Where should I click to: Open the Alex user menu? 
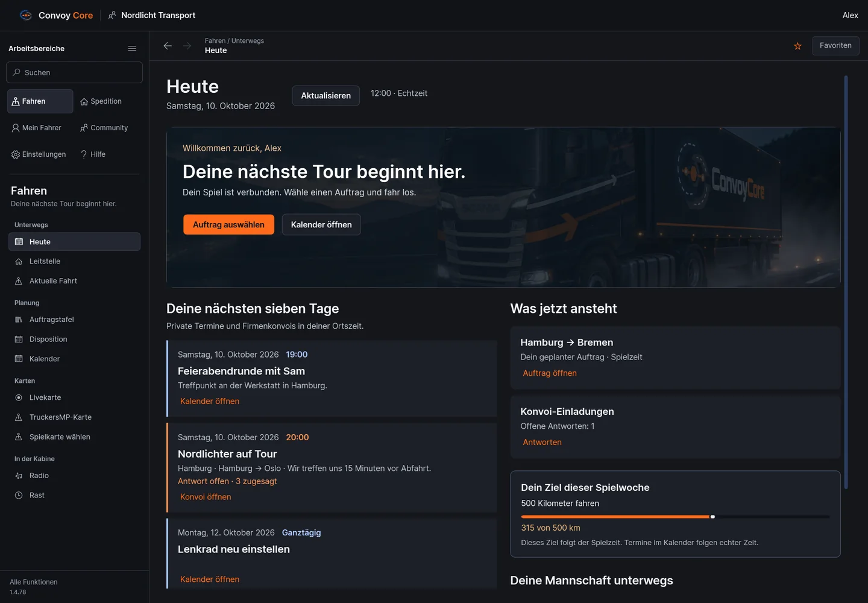coord(850,15)
